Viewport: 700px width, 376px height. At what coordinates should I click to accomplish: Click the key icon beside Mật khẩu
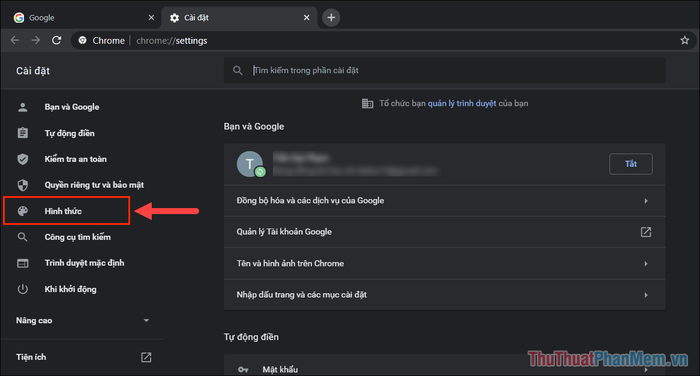pos(243,369)
